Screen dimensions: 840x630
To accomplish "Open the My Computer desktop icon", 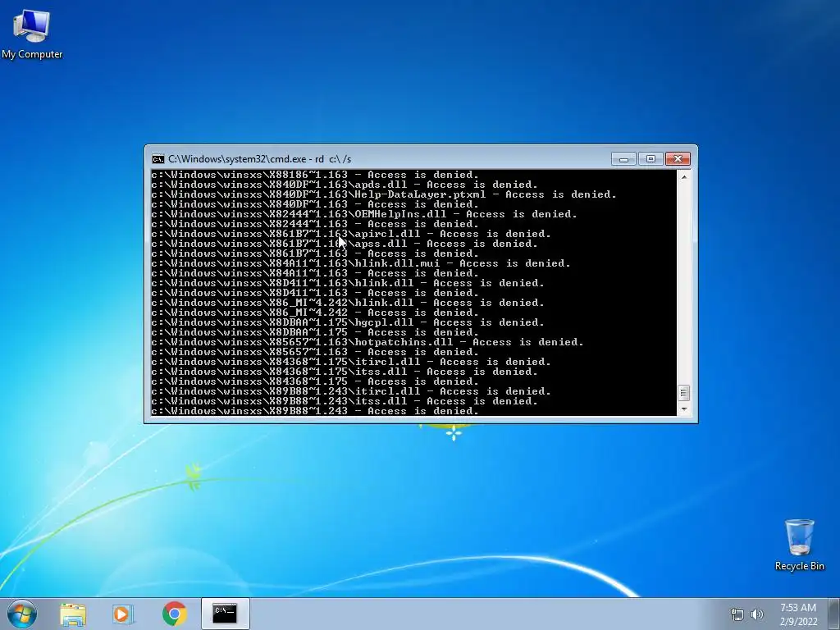I will tap(32, 33).
